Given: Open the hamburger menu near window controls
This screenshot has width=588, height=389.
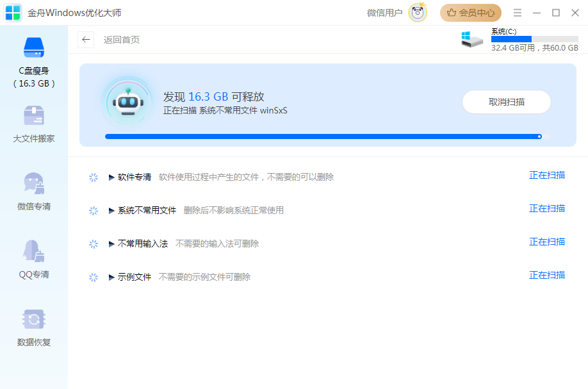Looking at the screenshot, I should (x=517, y=12).
